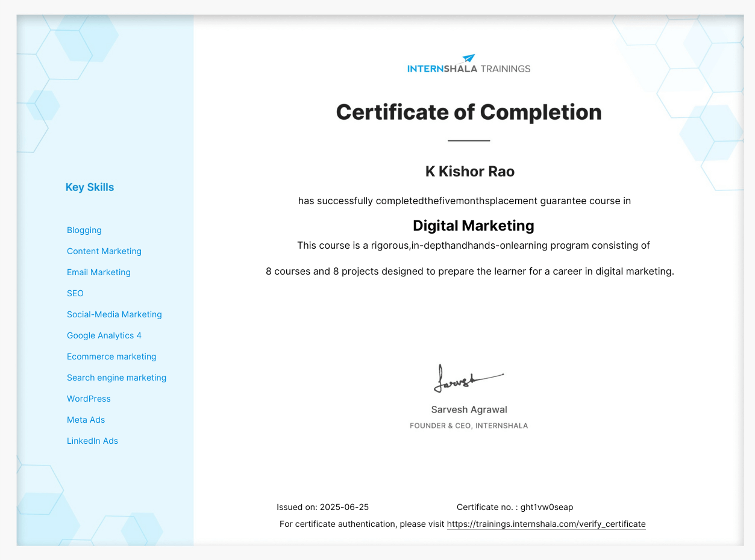Viewport: 755px width, 560px height.
Task: Open the verify certificate URL link
Action: click(546, 524)
